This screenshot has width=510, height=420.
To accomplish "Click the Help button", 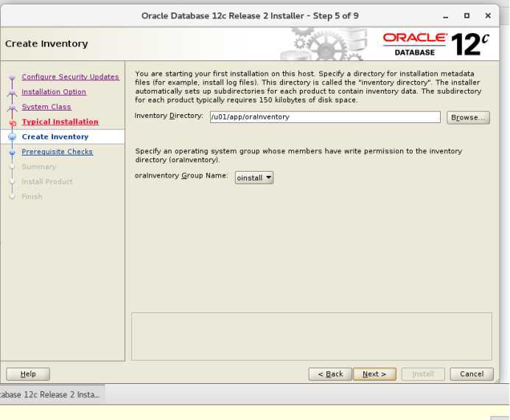I will click(x=28, y=374).
